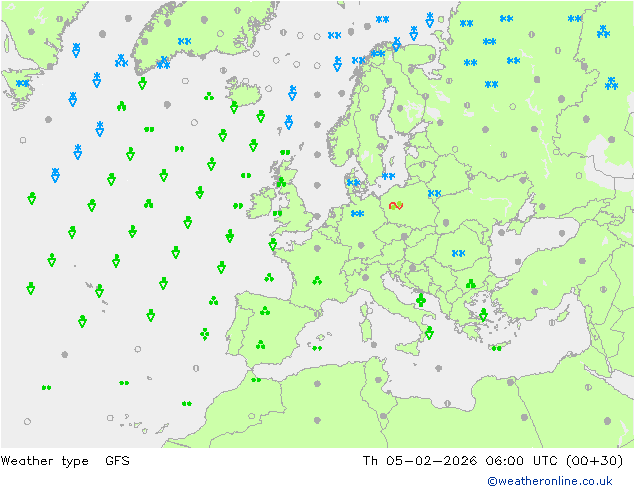Click the green shower symbol off Brittany
This screenshot has width=634, height=490.
point(273,244)
